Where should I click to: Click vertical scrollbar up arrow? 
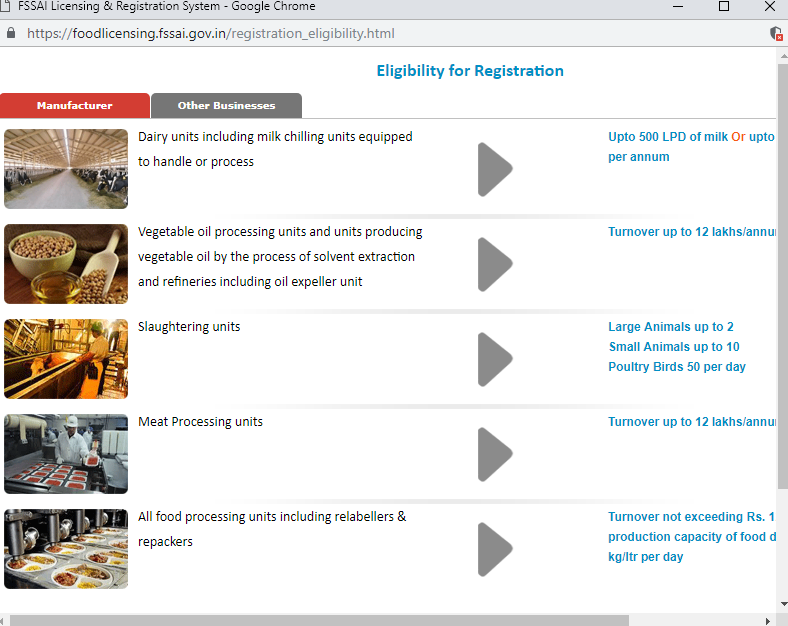coord(783,56)
